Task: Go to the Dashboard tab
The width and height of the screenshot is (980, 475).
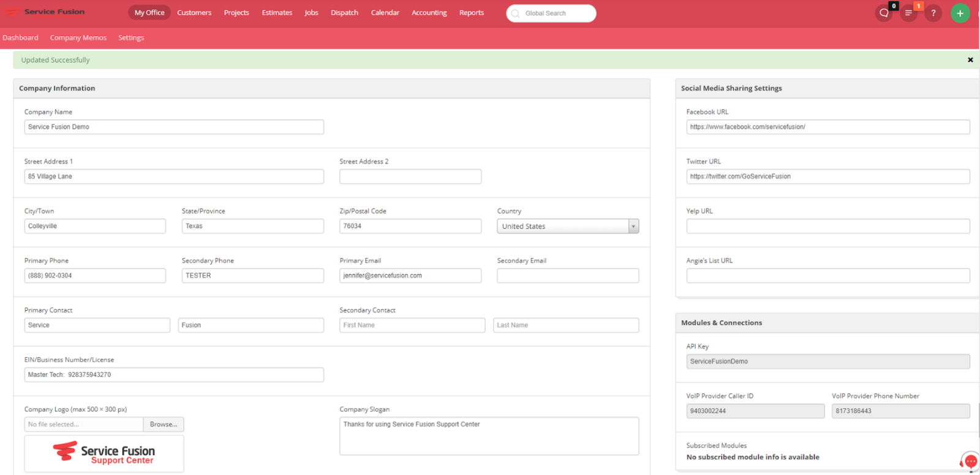Action: (20, 38)
